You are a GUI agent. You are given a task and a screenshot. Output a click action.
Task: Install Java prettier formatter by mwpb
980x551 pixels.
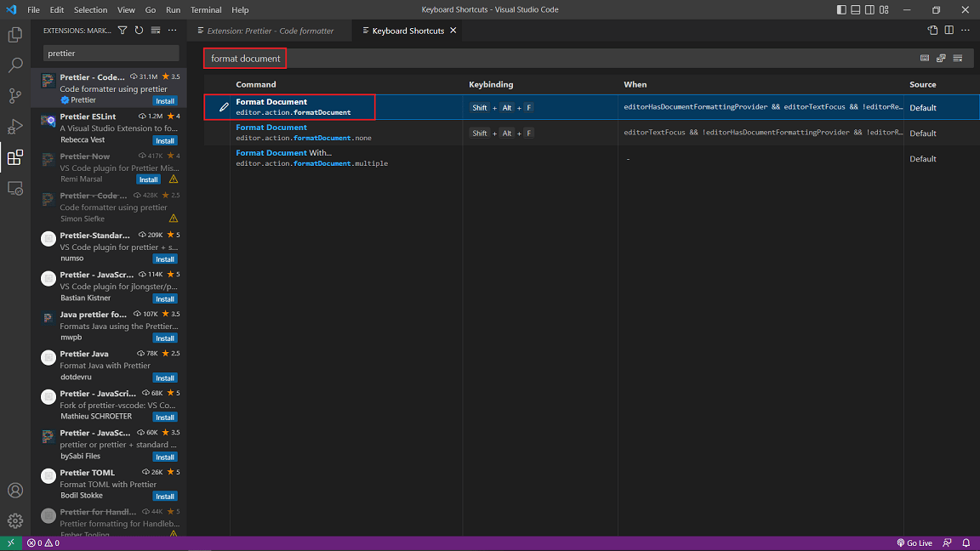point(165,338)
